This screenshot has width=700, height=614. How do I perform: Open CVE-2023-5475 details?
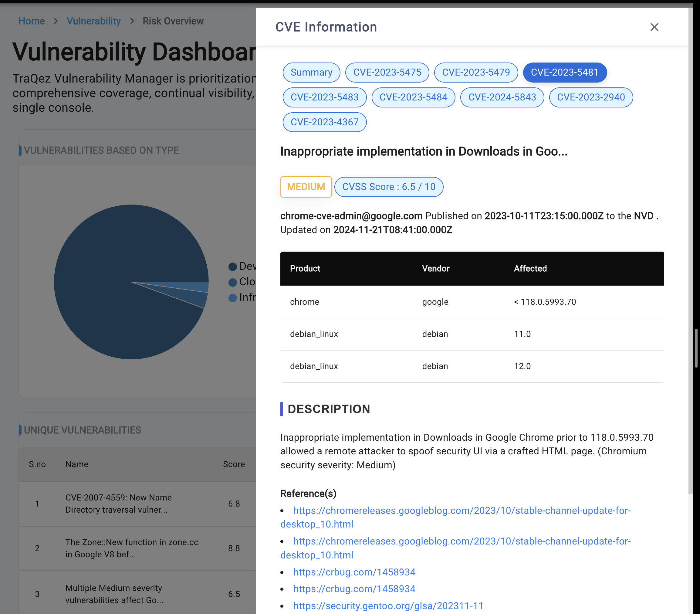387,72
